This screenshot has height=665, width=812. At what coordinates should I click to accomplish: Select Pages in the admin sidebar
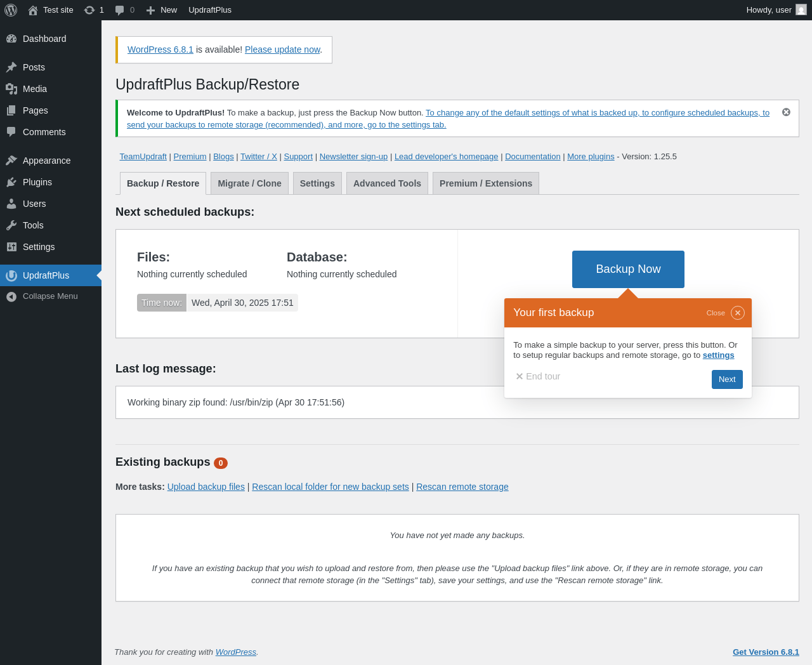click(36, 110)
